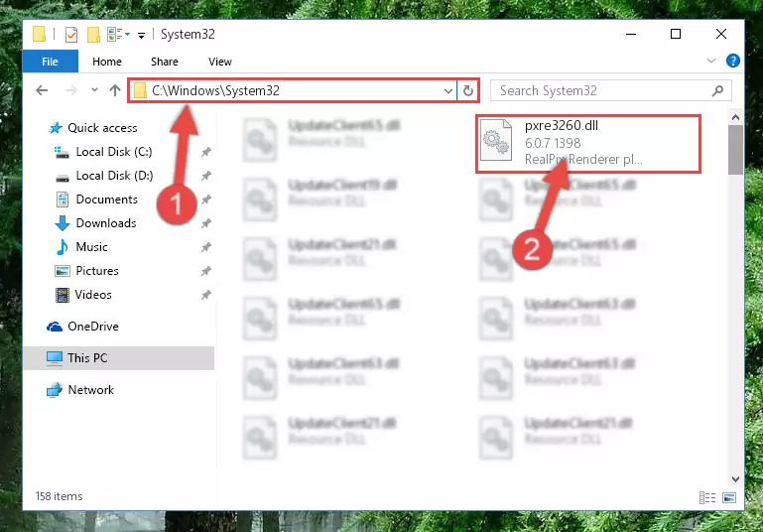This screenshot has height=532, width=763.
Task: Click pin icon next to Local Disk (D:)
Action: [x=206, y=176]
